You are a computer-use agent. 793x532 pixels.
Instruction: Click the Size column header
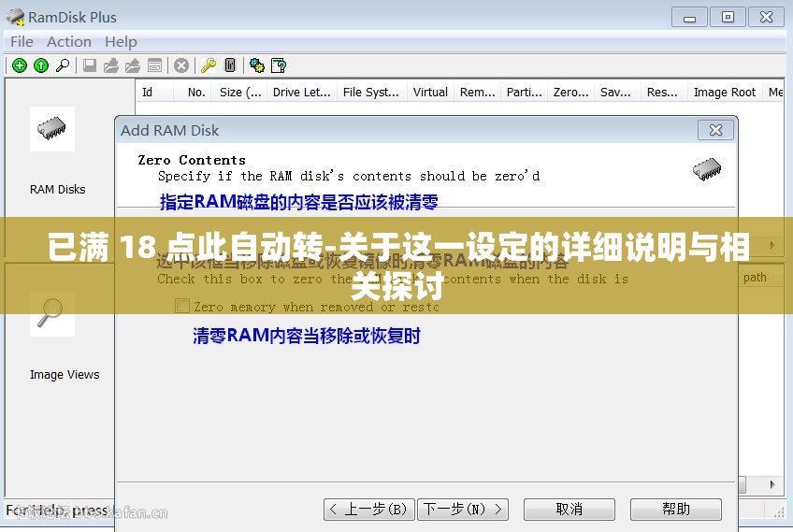[240, 92]
